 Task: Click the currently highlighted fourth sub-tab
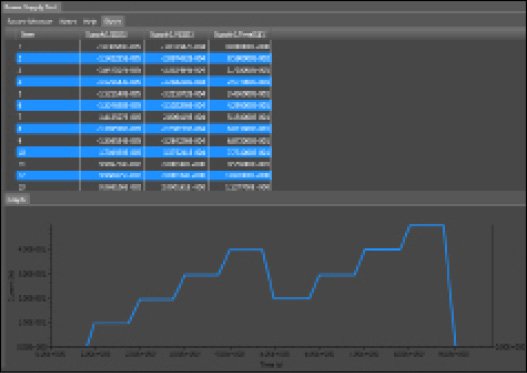[x=113, y=21]
